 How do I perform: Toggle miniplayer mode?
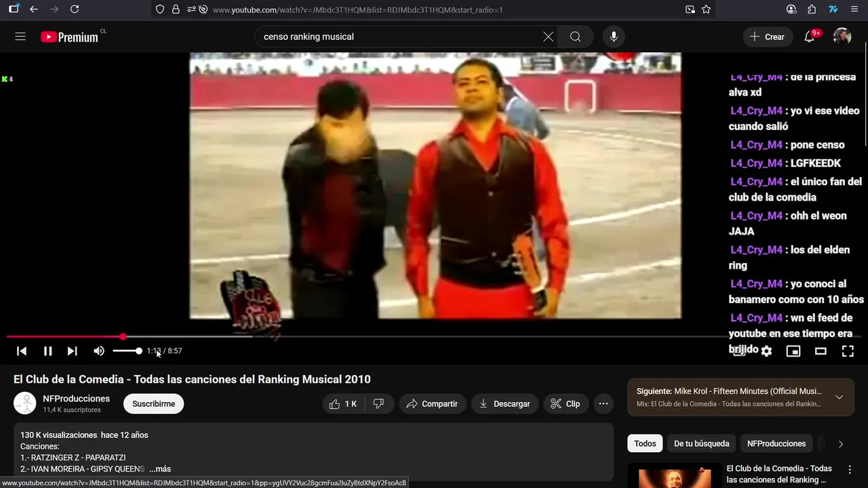[793, 351]
